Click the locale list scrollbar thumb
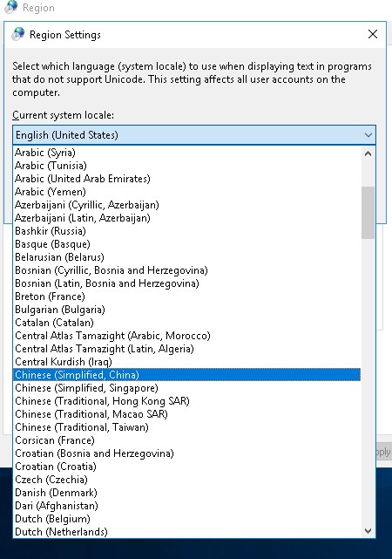The image size is (392, 559). pos(368,213)
